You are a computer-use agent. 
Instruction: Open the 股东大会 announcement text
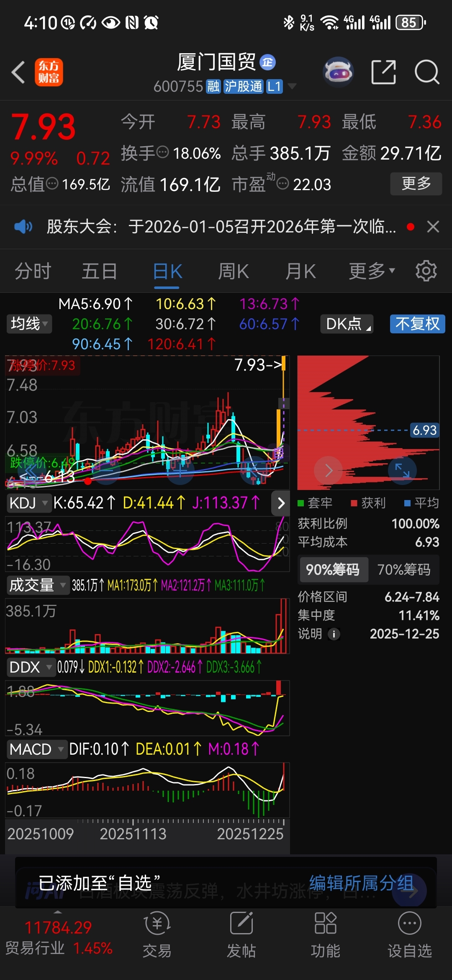click(x=221, y=227)
